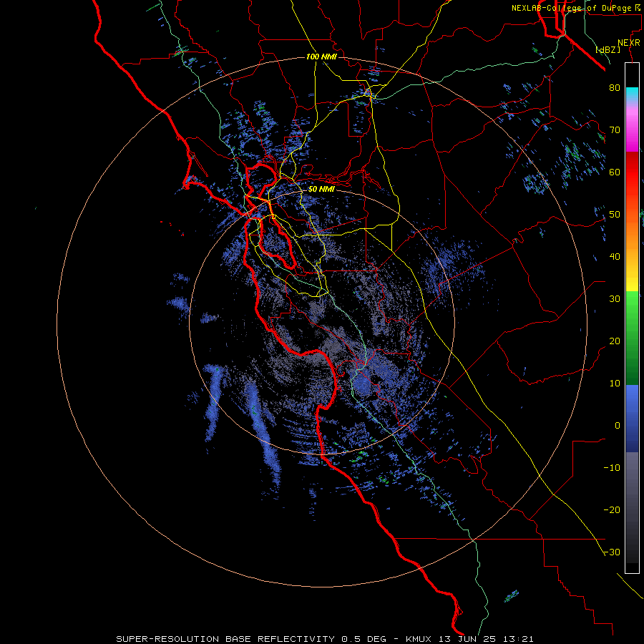The width and height of the screenshot is (644, 644).
Task: Click the 20 value on the color scale
Action: 615,341
